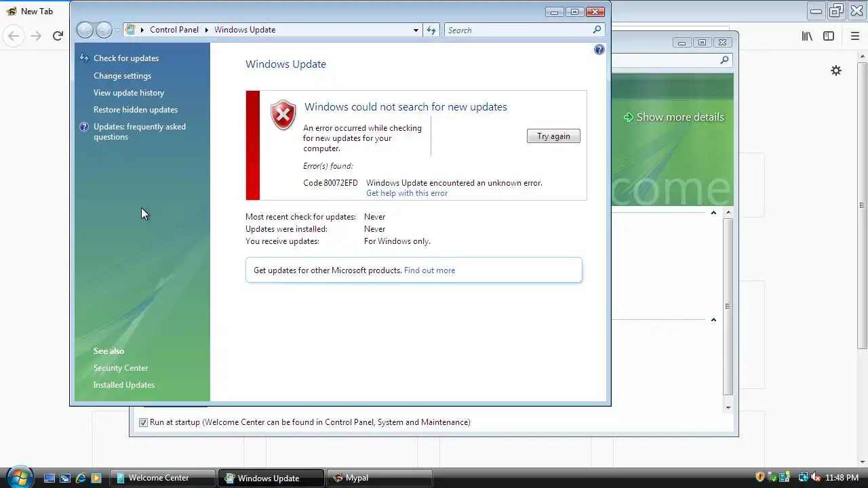The width and height of the screenshot is (868, 488).
Task: Click Windows Update in the breadcrumb
Action: tap(245, 30)
